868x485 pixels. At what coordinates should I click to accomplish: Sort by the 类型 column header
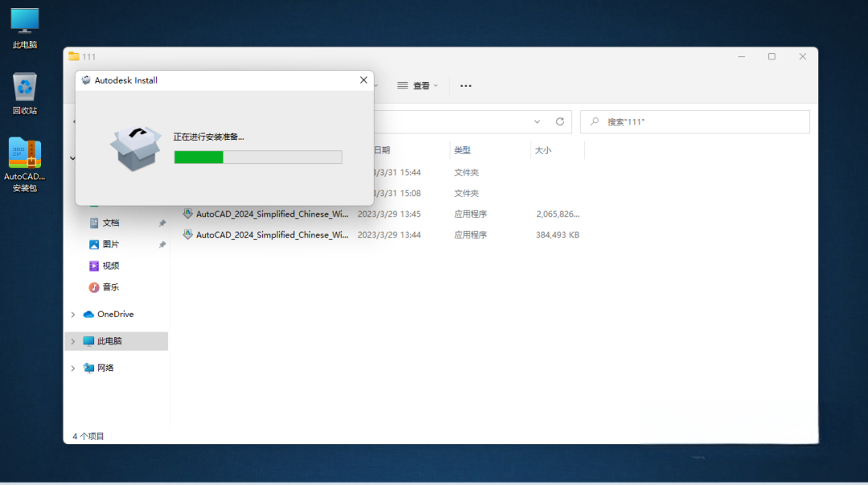pos(462,150)
